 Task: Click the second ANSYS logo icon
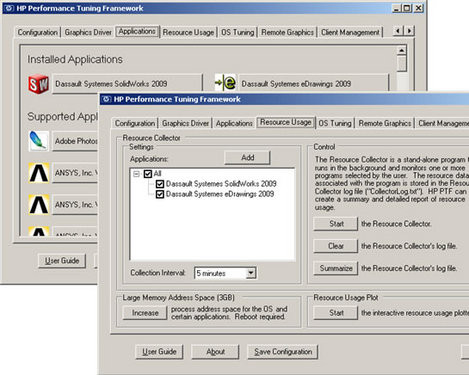point(39,204)
